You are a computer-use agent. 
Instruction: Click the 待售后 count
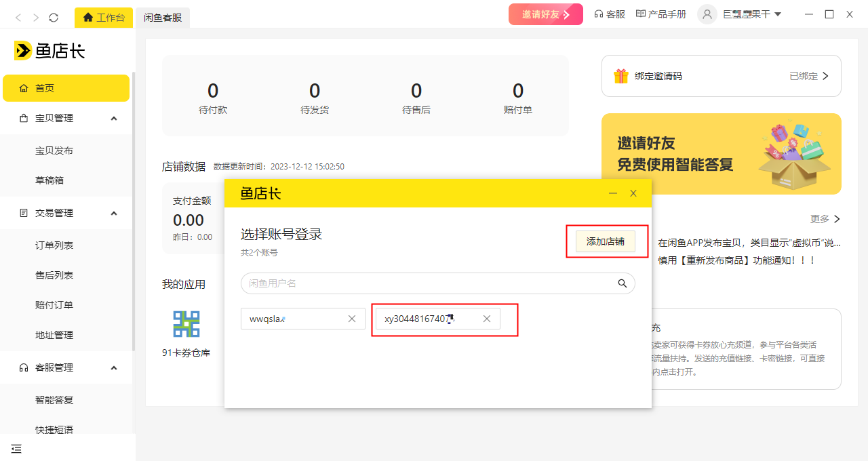(x=416, y=91)
